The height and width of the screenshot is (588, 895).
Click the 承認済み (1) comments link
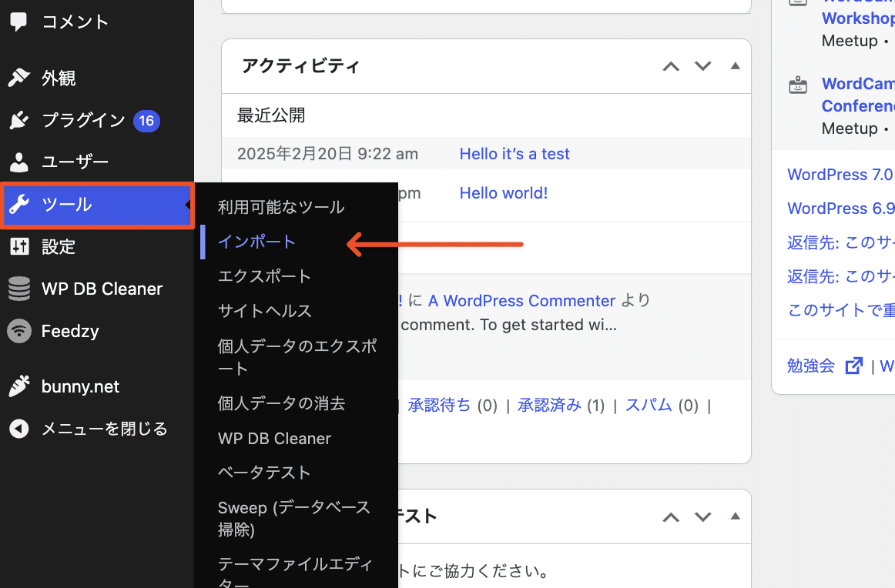tap(549, 405)
